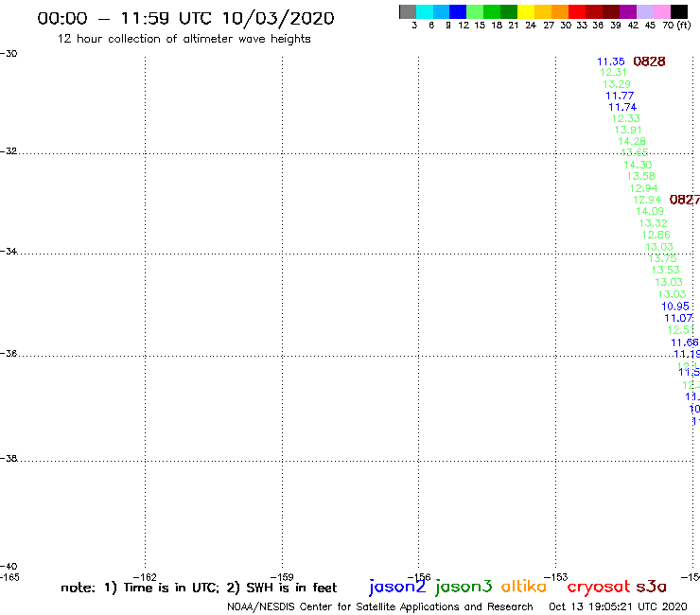Click the maroon time label 0828

[649, 61]
